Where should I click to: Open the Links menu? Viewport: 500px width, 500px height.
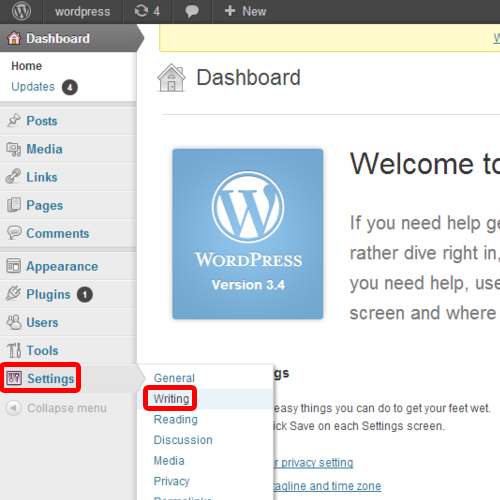click(42, 177)
